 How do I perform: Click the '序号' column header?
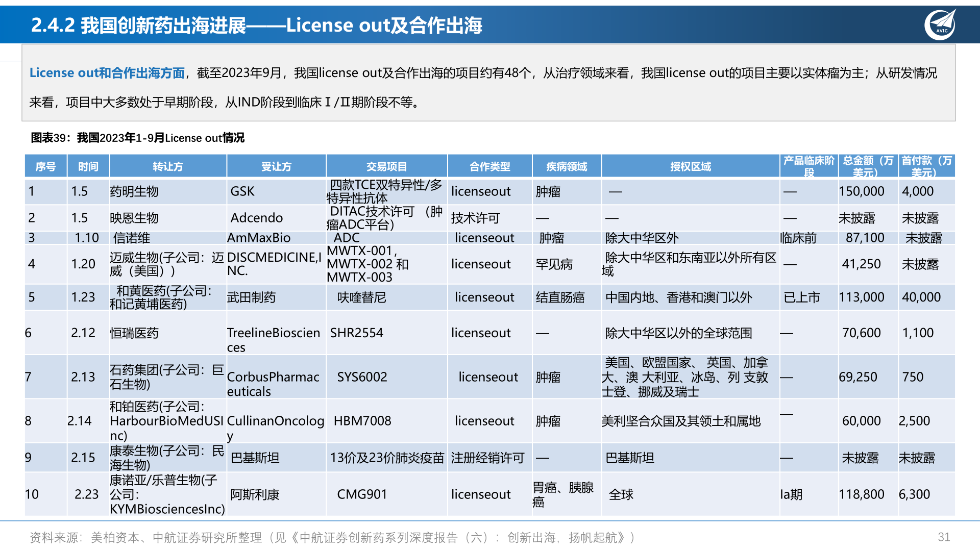click(46, 166)
